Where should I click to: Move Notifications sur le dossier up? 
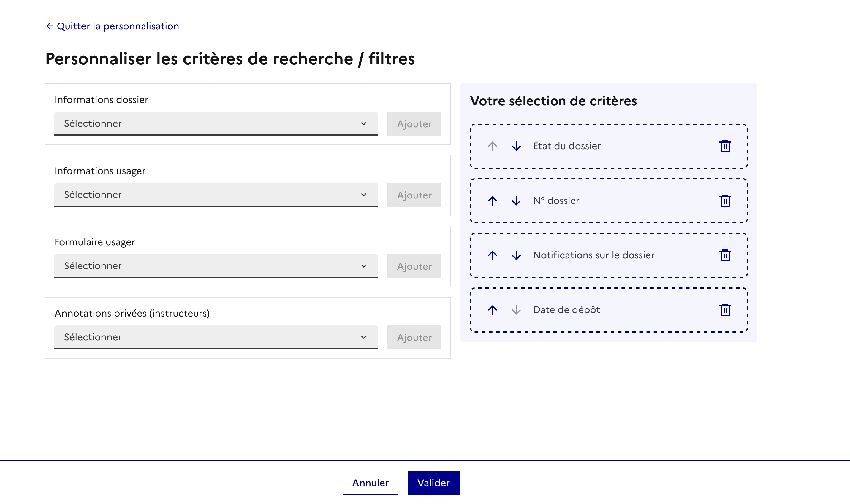492,255
